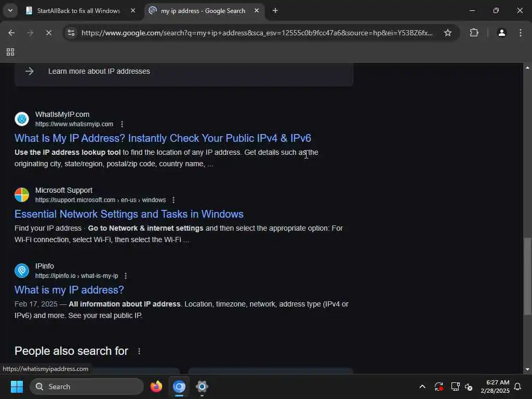Click the IPinfo site name

tap(45, 266)
